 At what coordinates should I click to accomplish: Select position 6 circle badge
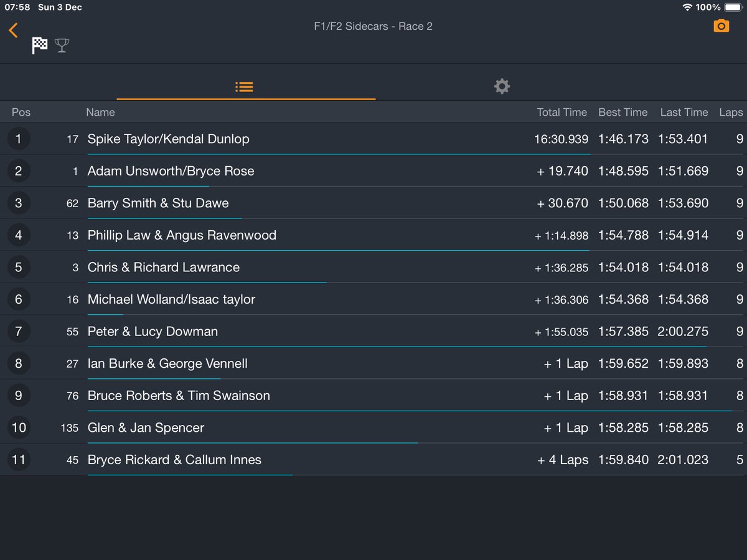[18, 299]
